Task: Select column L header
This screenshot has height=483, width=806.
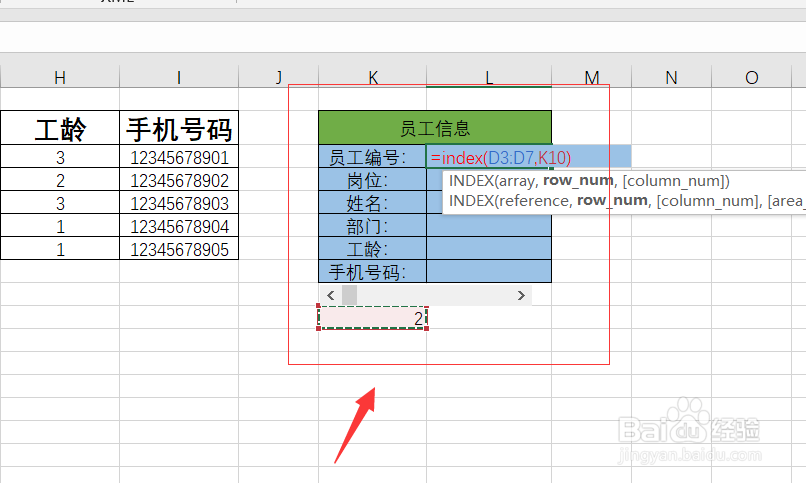Action: [x=489, y=77]
